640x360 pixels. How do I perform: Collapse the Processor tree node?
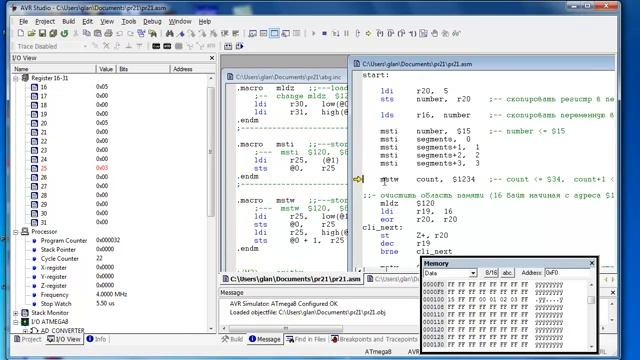click(x=16, y=232)
